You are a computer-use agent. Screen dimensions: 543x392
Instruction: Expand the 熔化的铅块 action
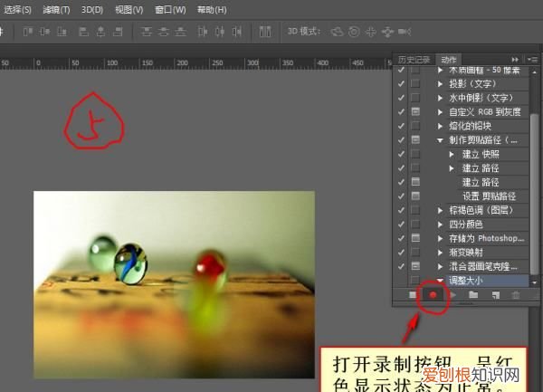pos(440,126)
